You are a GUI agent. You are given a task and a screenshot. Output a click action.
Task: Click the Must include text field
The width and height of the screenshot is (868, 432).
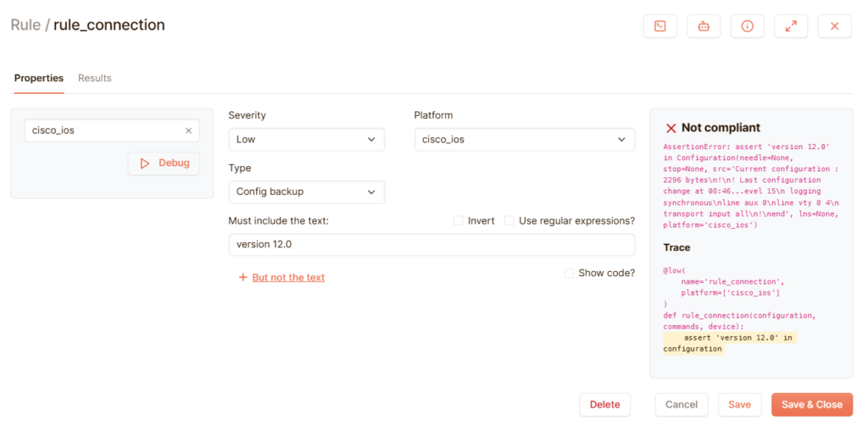[431, 245]
